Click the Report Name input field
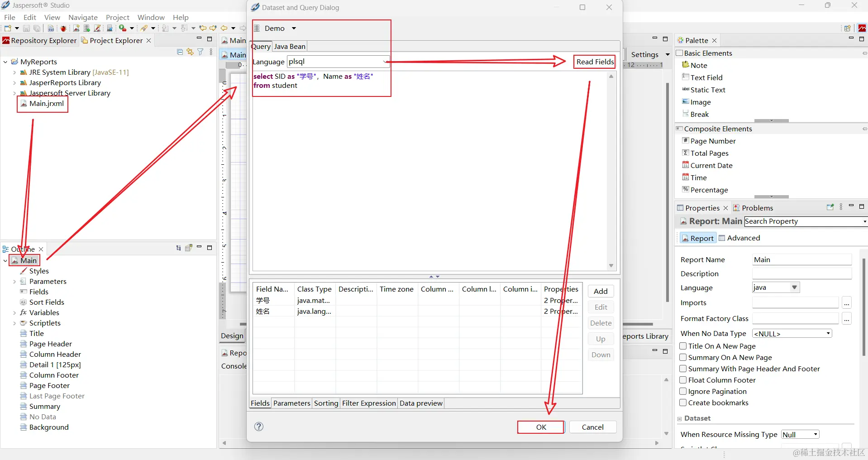The width and height of the screenshot is (868, 460). pos(802,259)
